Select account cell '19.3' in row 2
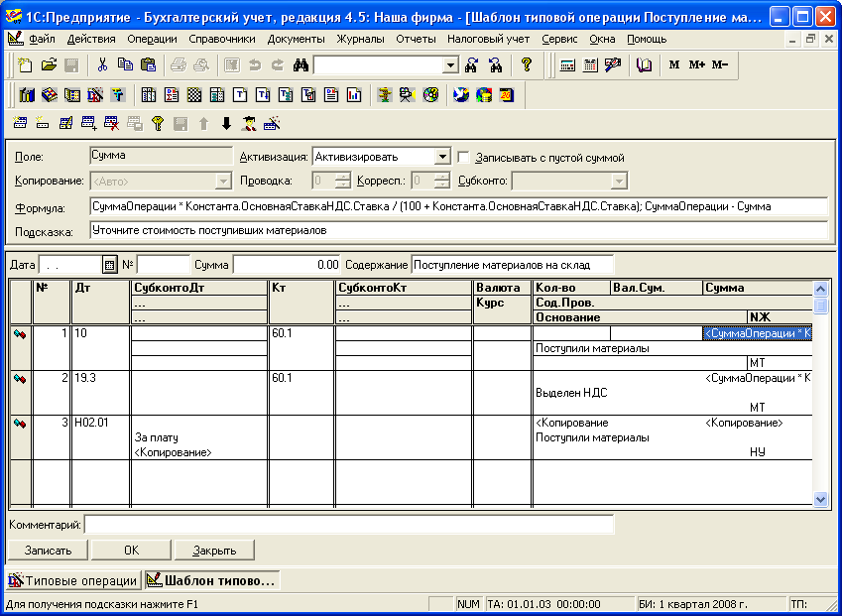 click(x=101, y=393)
